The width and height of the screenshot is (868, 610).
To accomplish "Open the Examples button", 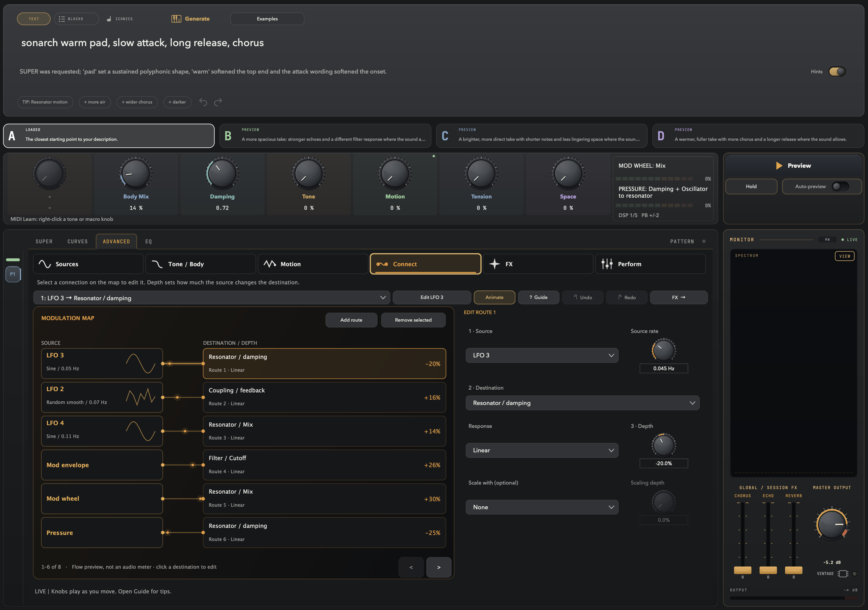I will pyautogui.click(x=267, y=19).
